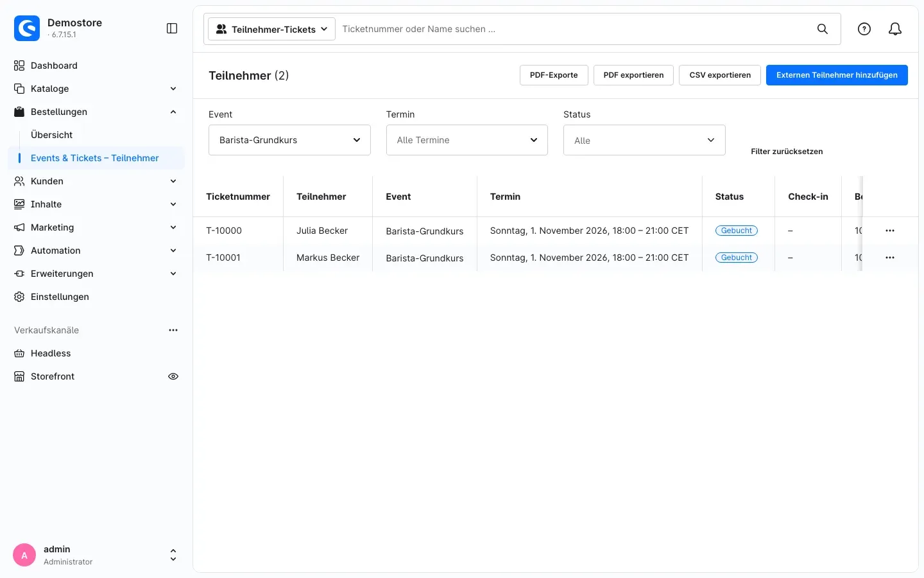Click the Gebucht badge for Markus Becker
924x578 pixels.
tap(737, 258)
